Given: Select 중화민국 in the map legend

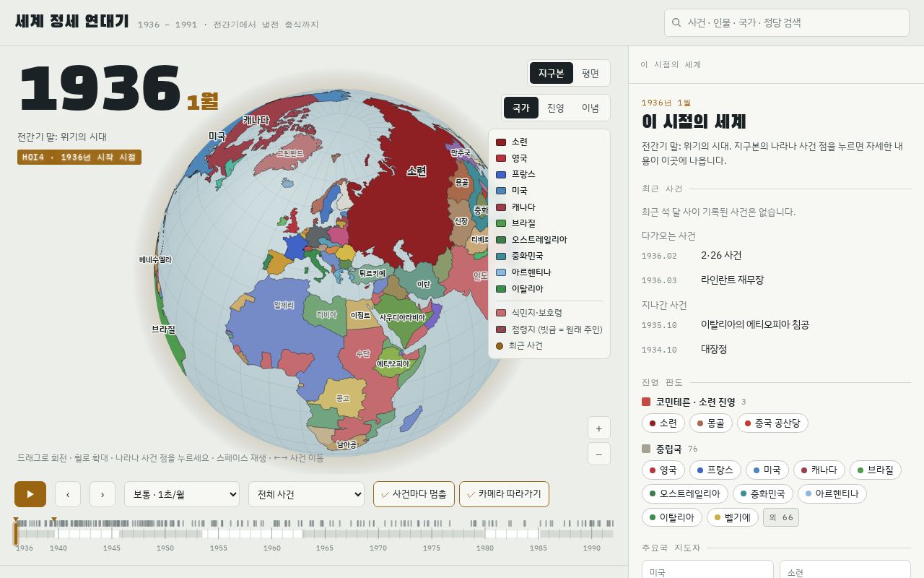Looking at the screenshot, I should (x=520, y=256).
